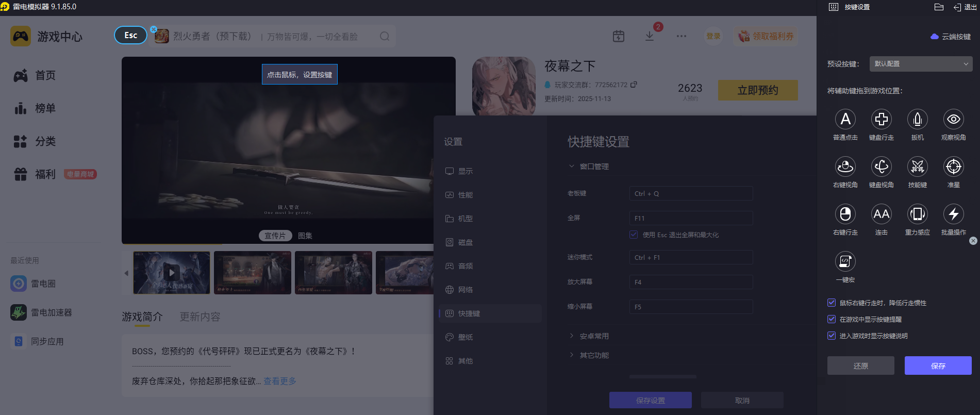Select the 技能键 skill key icon
The height and width of the screenshot is (415, 980).
tap(917, 167)
